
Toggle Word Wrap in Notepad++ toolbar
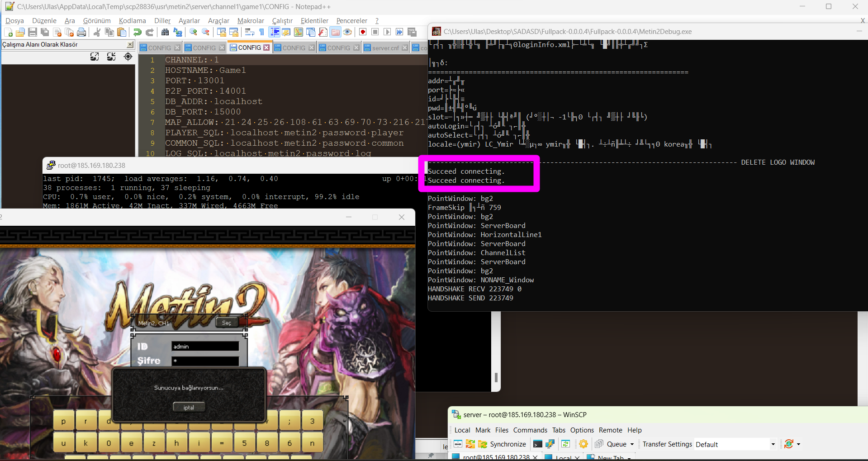[249, 32]
